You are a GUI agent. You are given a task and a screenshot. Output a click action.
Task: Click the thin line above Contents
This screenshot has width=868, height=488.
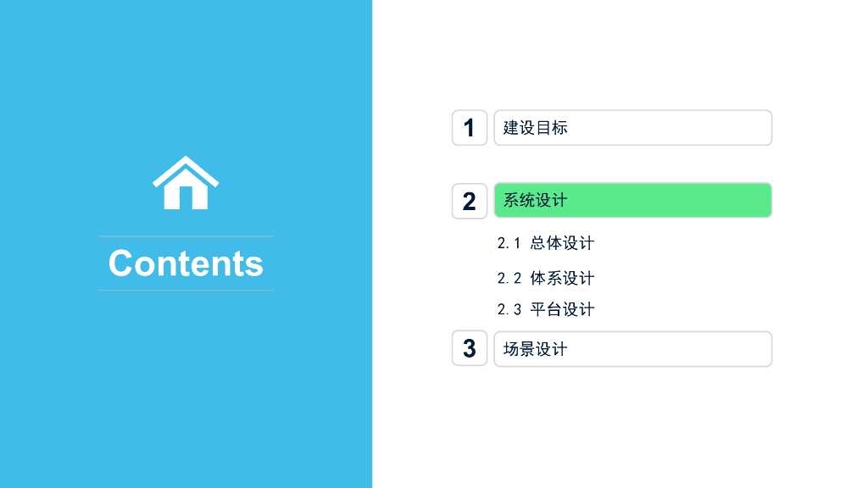186,236
